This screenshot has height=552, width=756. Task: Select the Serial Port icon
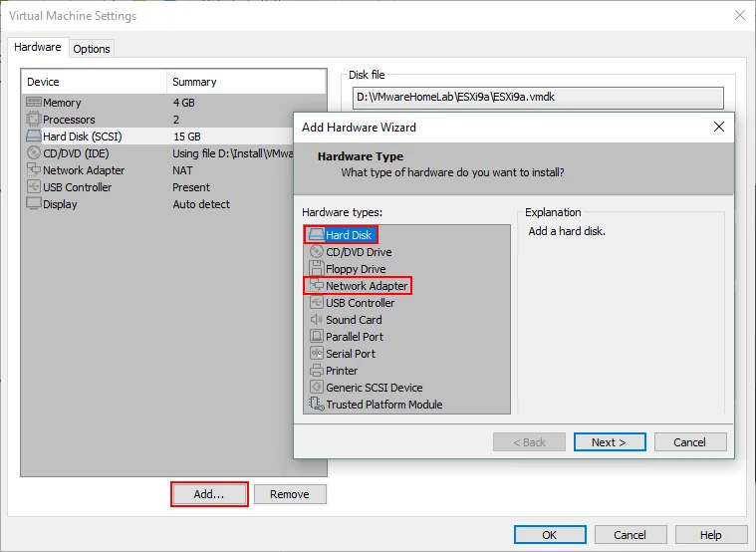point(317,353)
